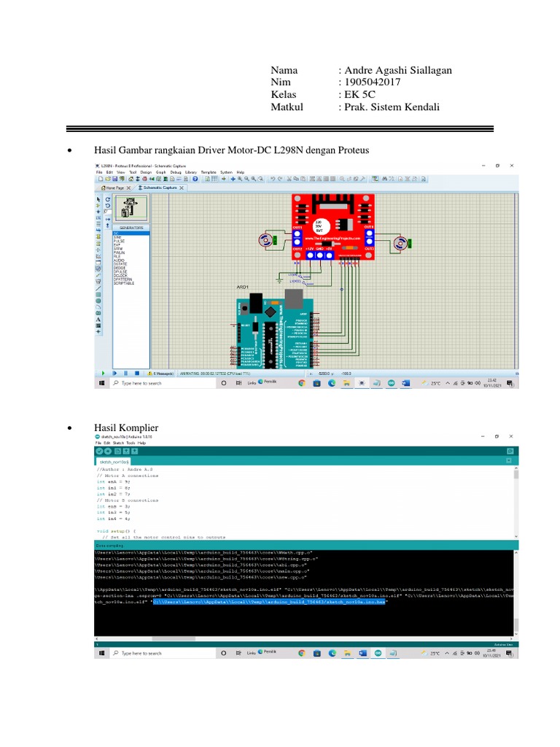Click the rotate anticlockwise icon in Proteus

coord(108,206)
